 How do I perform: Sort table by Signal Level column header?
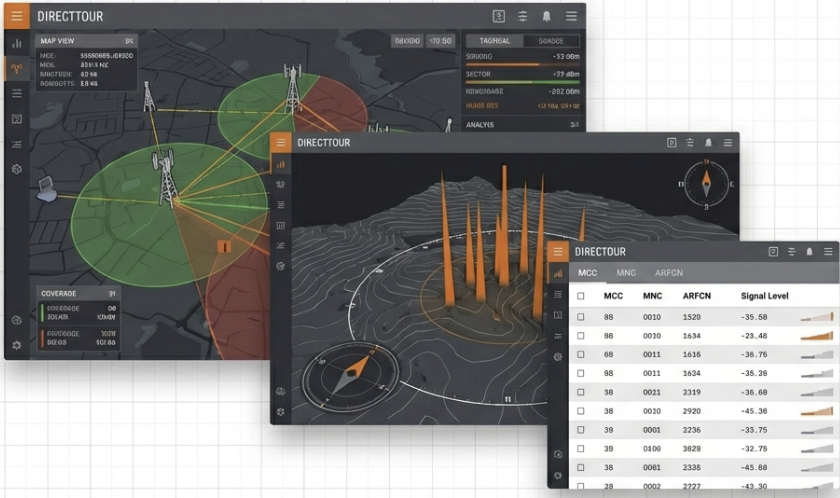(764, 296)
